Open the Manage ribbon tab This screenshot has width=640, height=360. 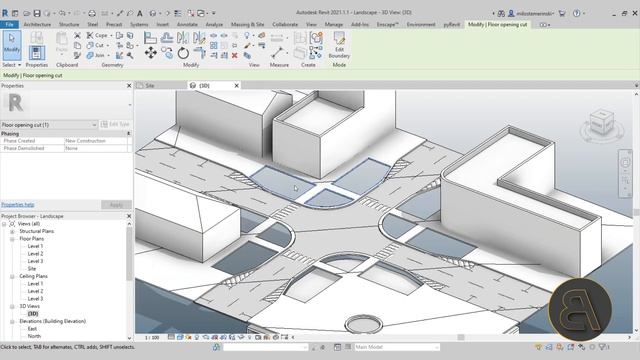[333, 24]
